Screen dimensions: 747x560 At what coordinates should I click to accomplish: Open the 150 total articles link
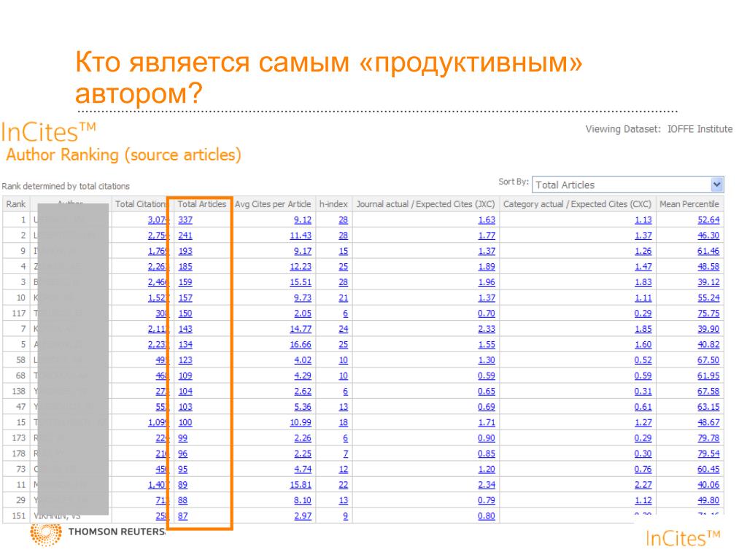[x=185, y=314]
